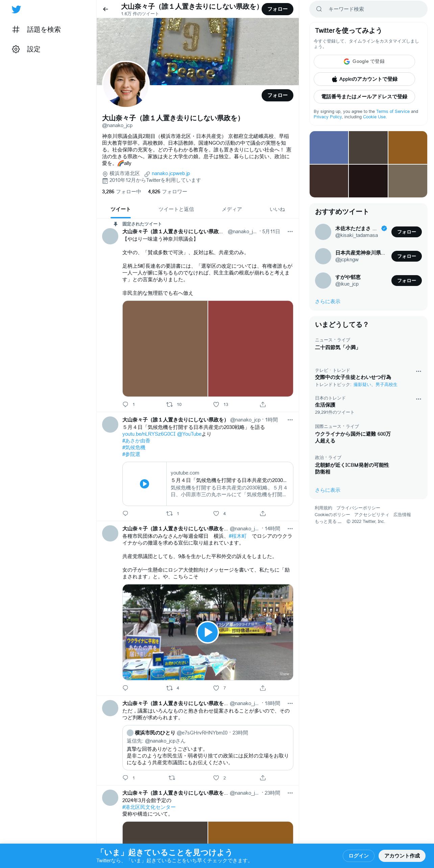Expand さらに表示 under おすすめツイート

click(328, 301)
